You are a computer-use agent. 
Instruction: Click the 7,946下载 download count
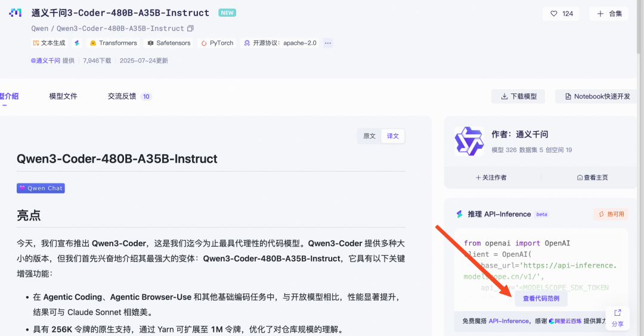point(97,60)
